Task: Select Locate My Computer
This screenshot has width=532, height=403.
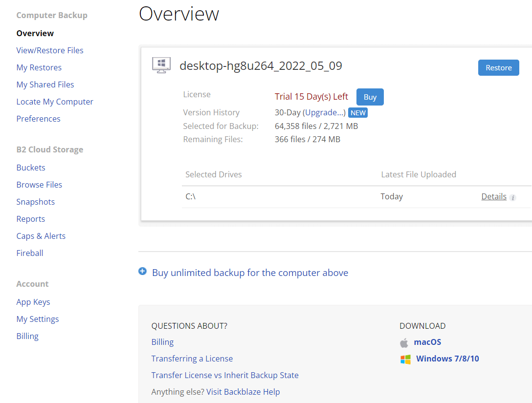Action: 55,102
